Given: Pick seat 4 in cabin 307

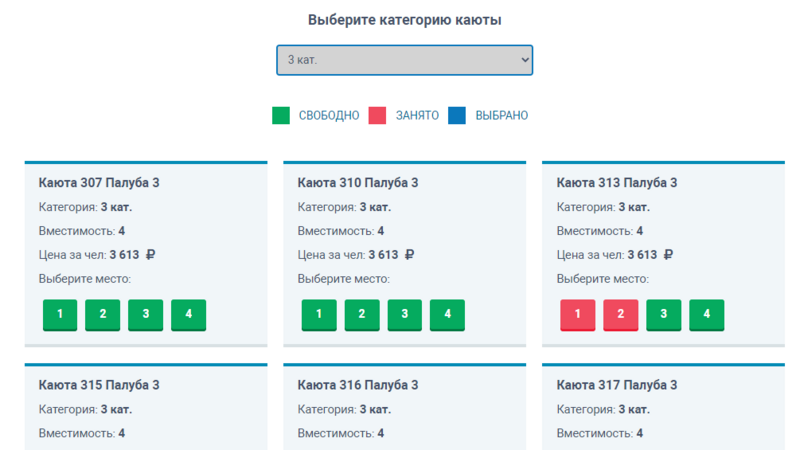Looking at the screenshot, I should tap(189, 315).
